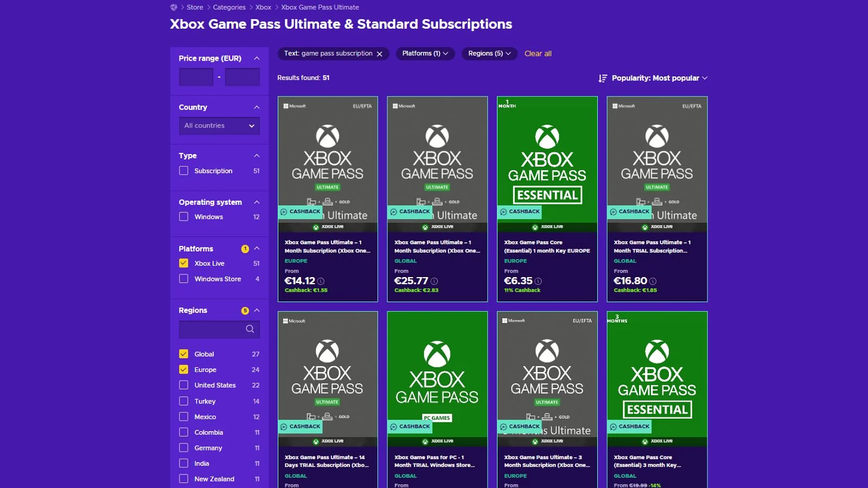Open Xbox Game Pass Ultimate 14 Days TRIAL listing

[327, 461]
